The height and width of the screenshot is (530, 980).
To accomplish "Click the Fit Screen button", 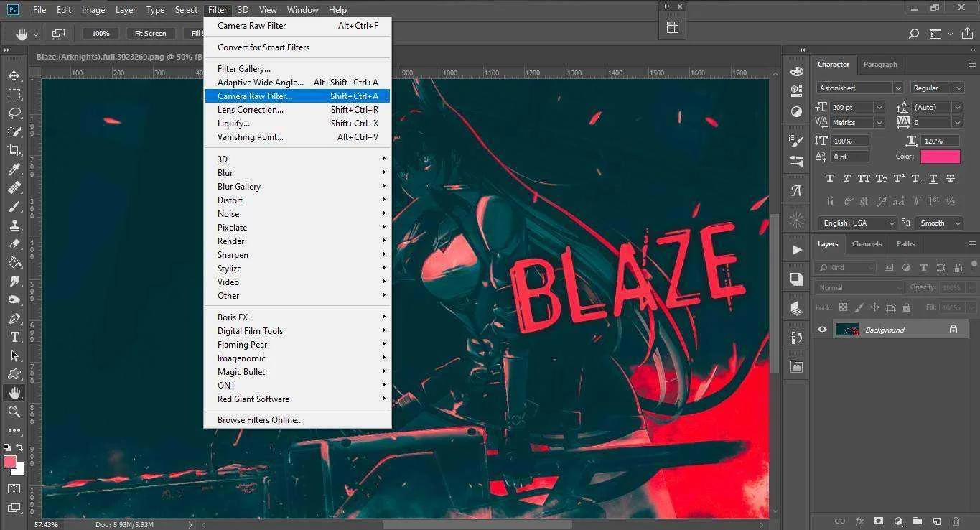I will 151,34.
